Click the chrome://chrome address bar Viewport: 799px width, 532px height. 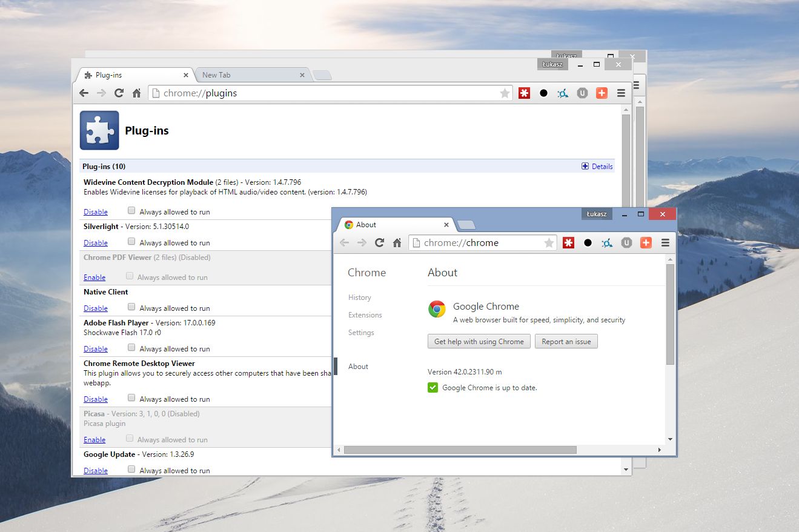point(483,243)
